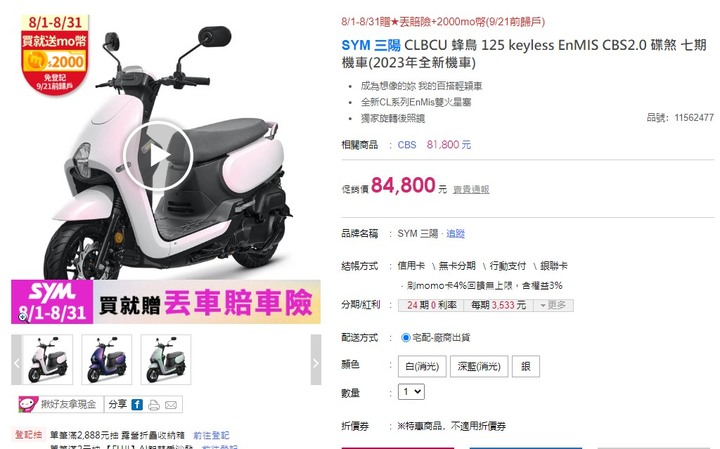Image resolution: width=720 pixels, height=449 pixels.
Task: Share product via email envelope icon
Action: coord(171,405)
